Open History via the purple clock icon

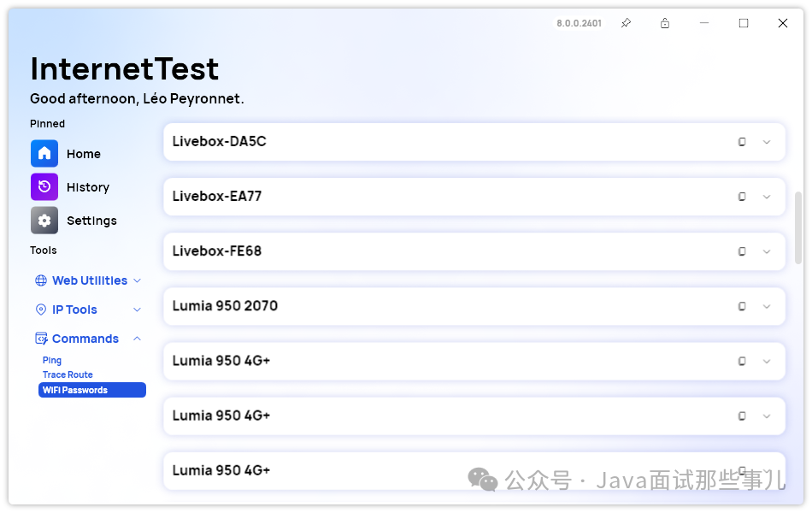pos(44,186)
